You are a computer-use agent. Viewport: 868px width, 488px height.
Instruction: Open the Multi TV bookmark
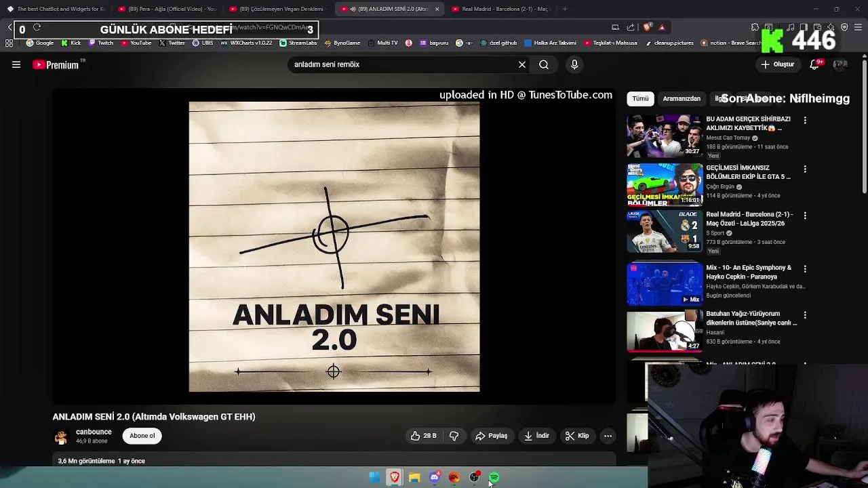click(x=382, y=43)
